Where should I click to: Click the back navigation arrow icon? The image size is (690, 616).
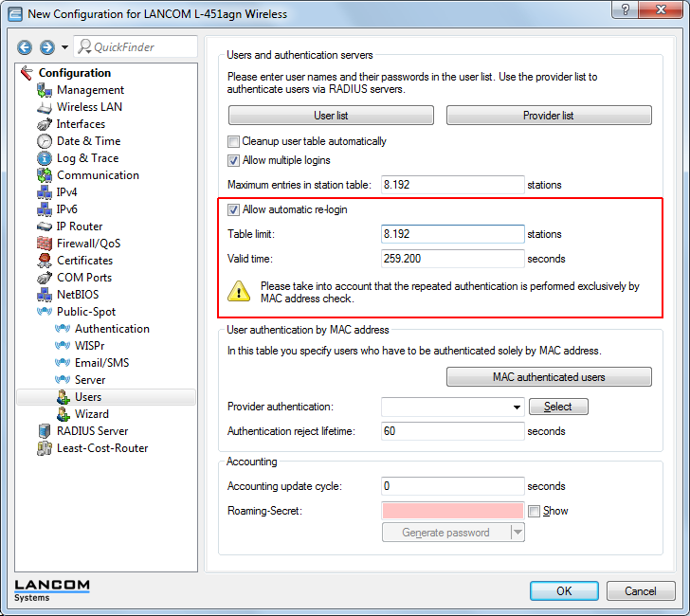[x=25, y=47]
